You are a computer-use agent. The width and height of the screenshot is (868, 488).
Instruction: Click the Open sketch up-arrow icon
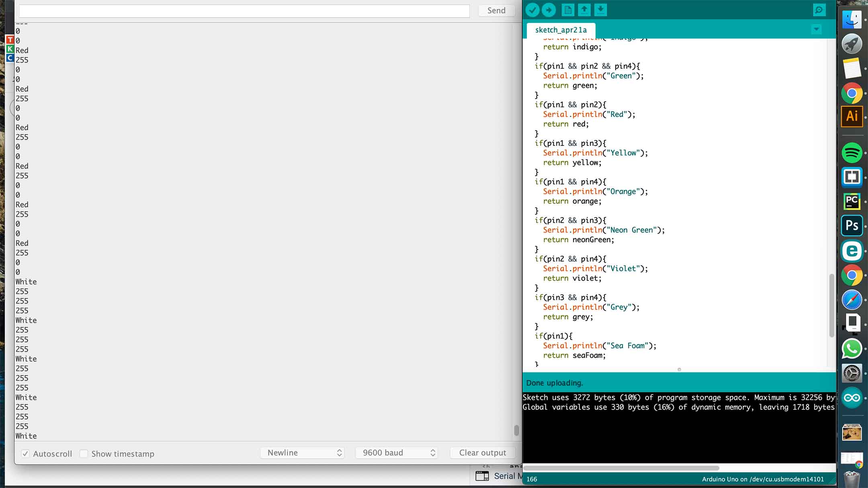click(584, 10)
